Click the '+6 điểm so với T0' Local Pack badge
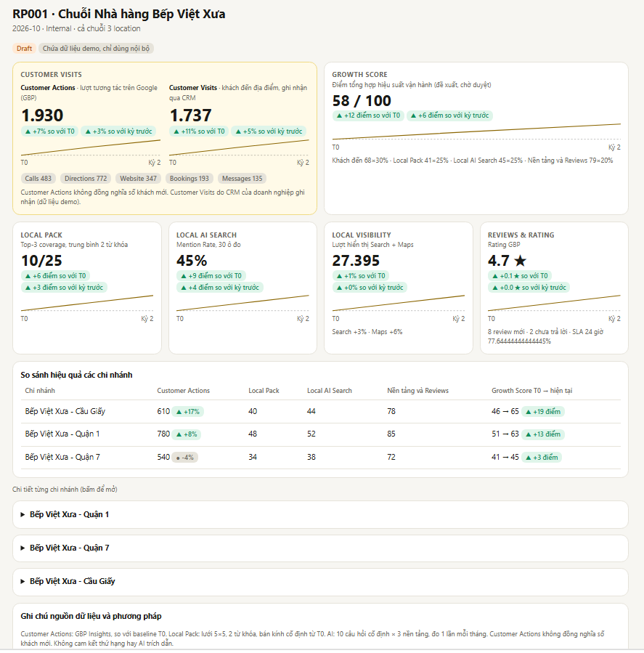 pyautogui.click(x=55, y=276)
